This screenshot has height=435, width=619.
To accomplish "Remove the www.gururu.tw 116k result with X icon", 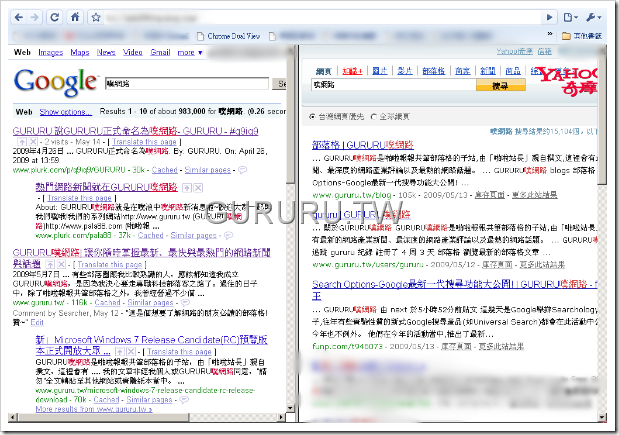I will (61, 264).
